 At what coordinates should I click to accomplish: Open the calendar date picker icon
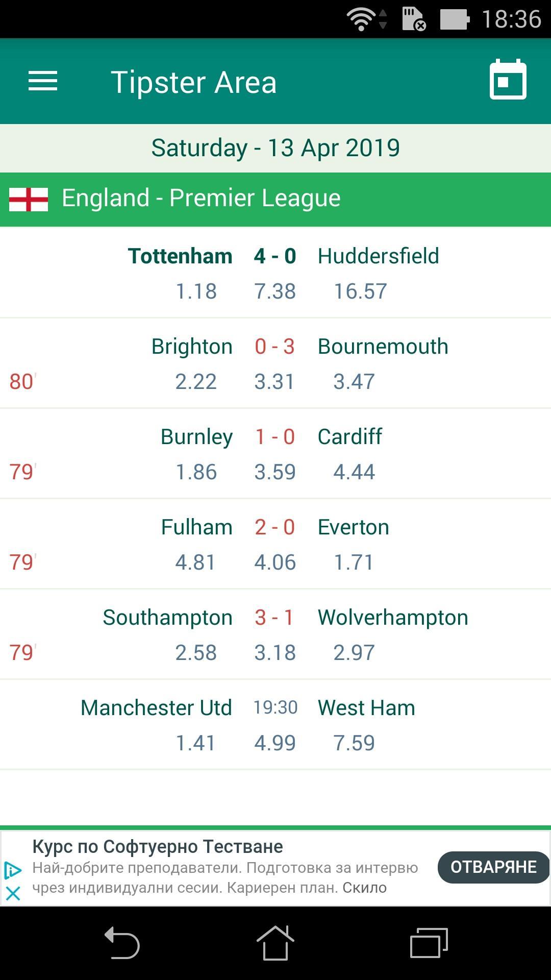(508, 80)
